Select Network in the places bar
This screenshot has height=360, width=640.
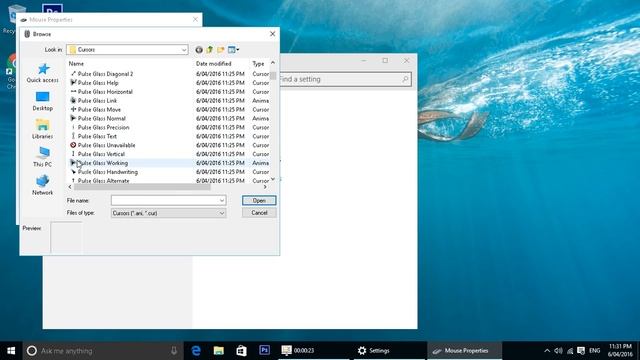tap(42, 185)
